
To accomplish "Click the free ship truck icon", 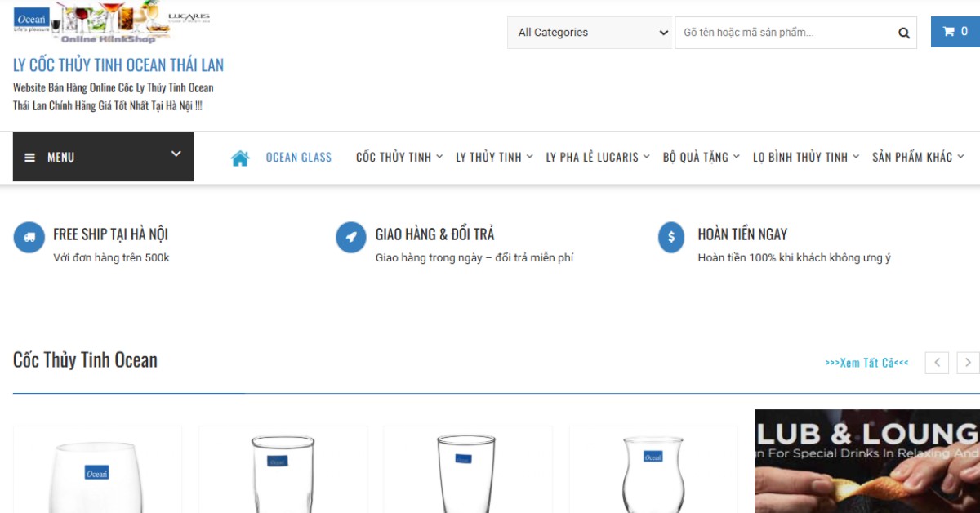I will [x=29, y=238].
